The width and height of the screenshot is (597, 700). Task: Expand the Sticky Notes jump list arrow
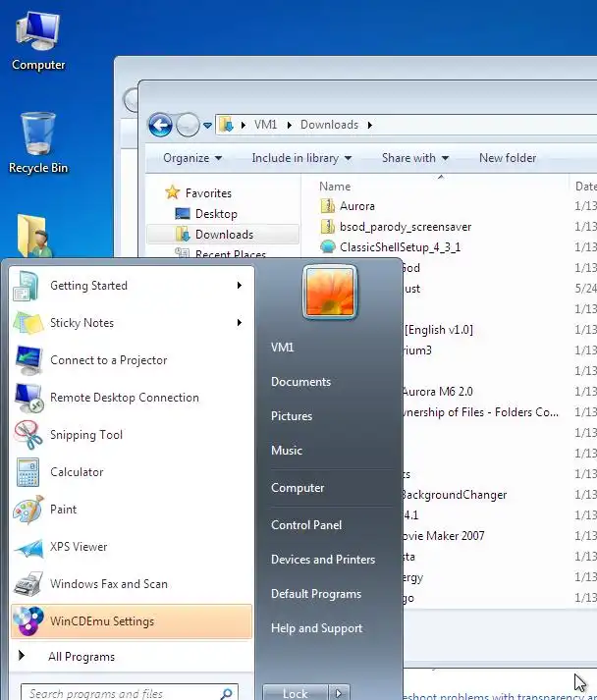click(240, 322)
